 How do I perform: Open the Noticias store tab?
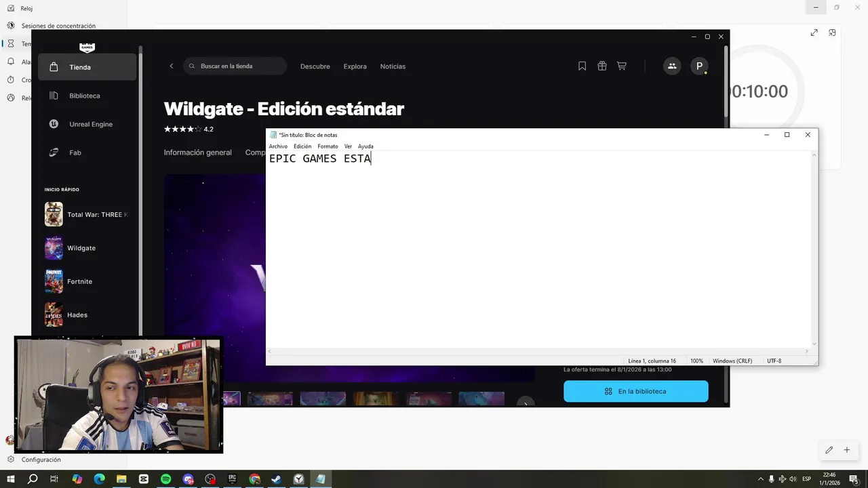click(393, 66)
